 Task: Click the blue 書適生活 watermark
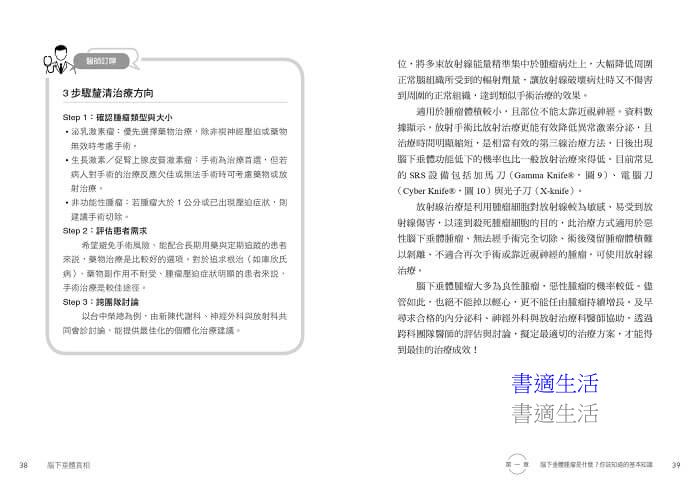(x=553, y=385)
